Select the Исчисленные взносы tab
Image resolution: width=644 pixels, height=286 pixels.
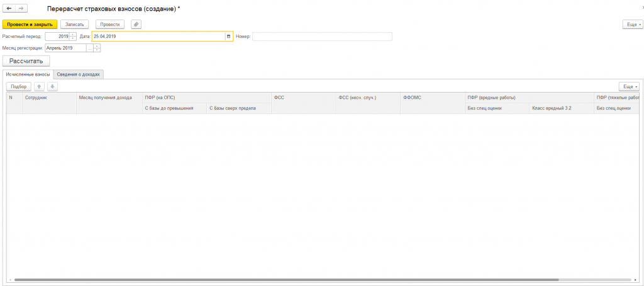coord(28,74)
